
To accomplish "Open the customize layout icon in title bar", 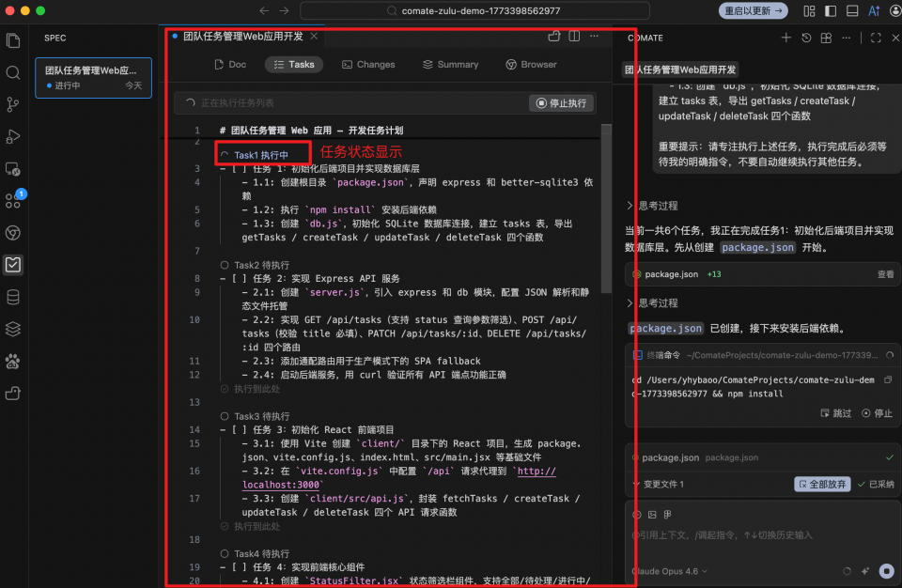I will click(809, 10).
